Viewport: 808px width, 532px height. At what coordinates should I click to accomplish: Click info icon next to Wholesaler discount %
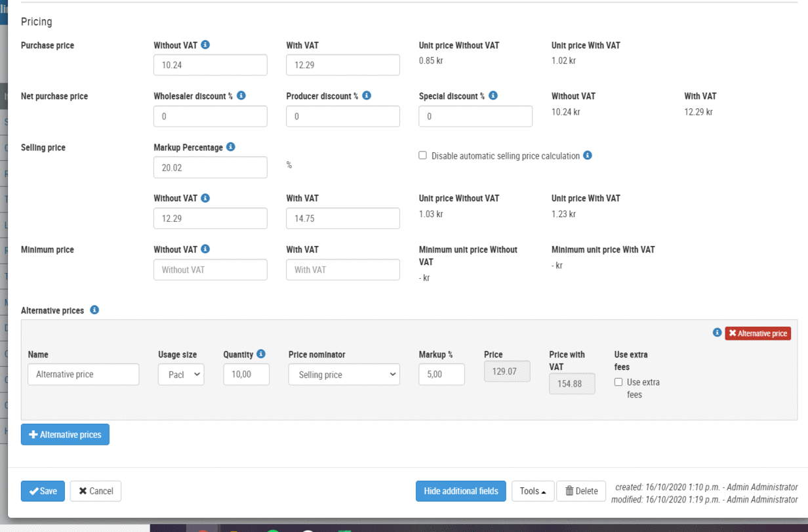pyautogui.click(x=241, y=96)
